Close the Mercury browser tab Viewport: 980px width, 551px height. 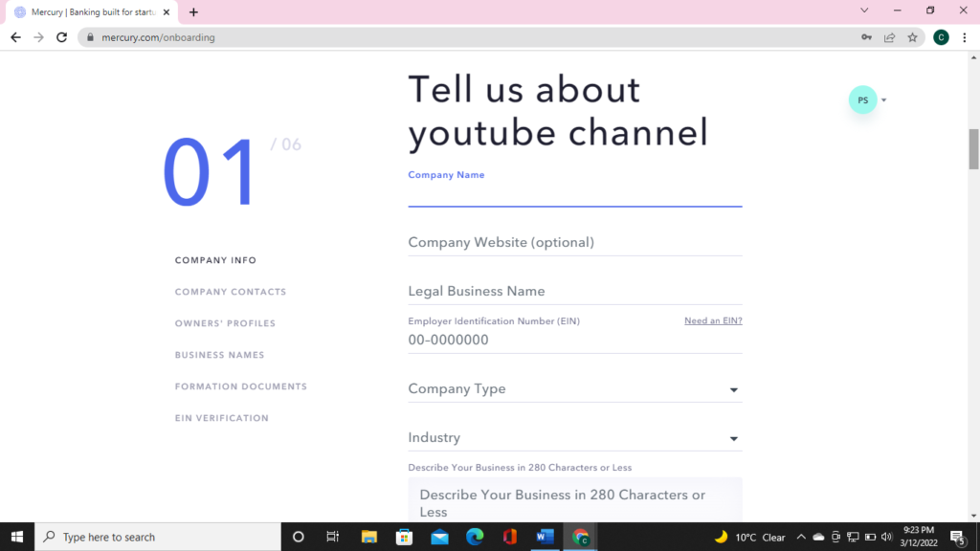167,11
